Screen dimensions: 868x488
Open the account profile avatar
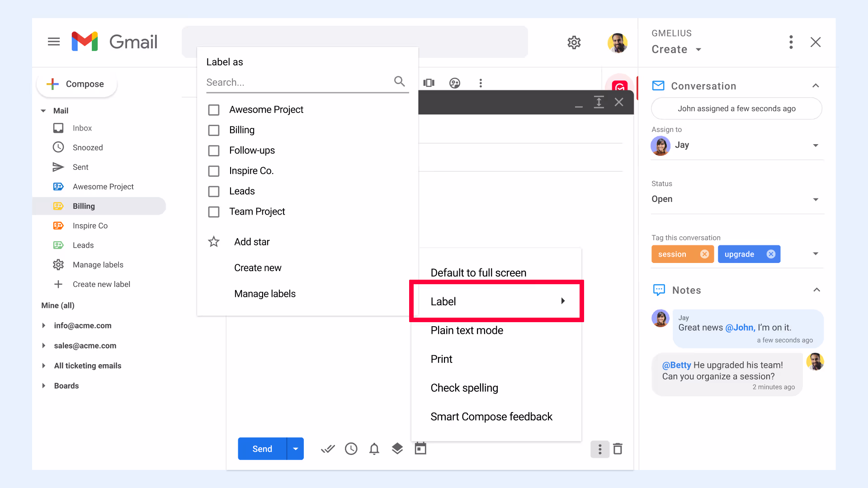(617, 43)
